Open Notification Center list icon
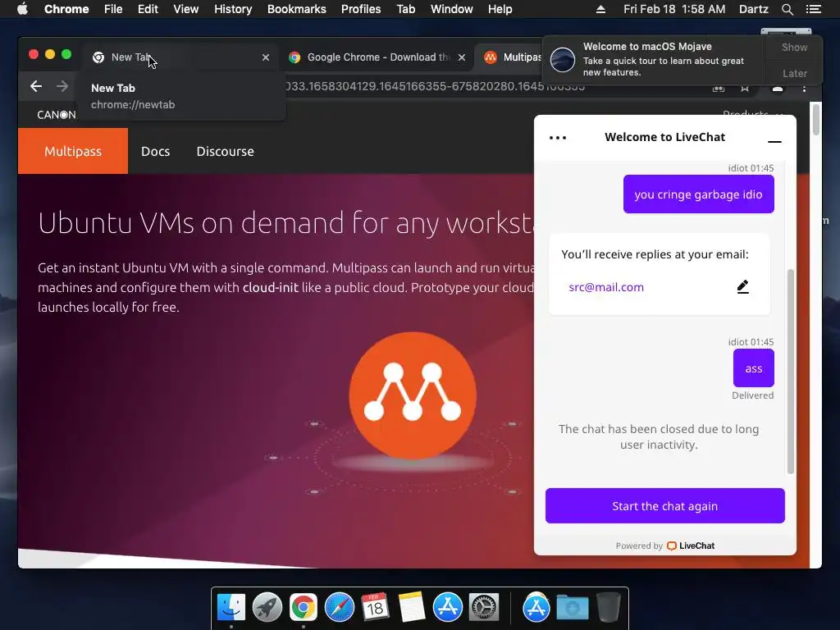 [x=813, y=9]
